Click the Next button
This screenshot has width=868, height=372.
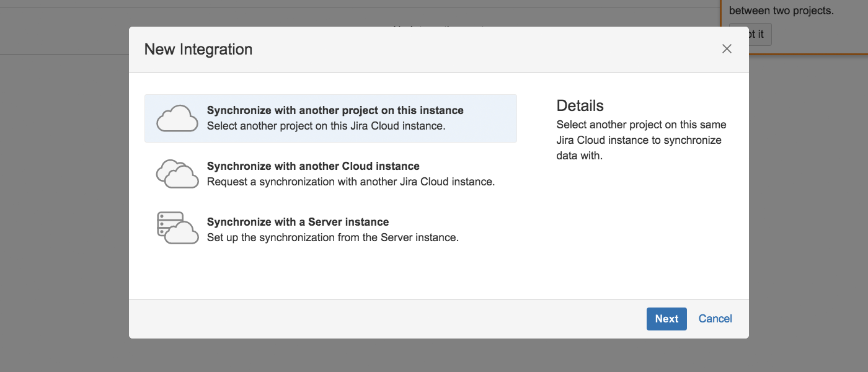tap(666, 319)
